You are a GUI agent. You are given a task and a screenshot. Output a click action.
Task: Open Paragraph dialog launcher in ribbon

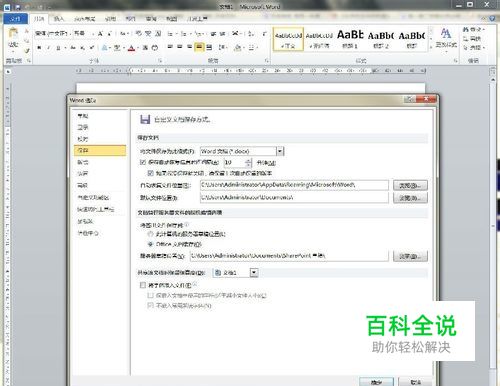[267, 61]
